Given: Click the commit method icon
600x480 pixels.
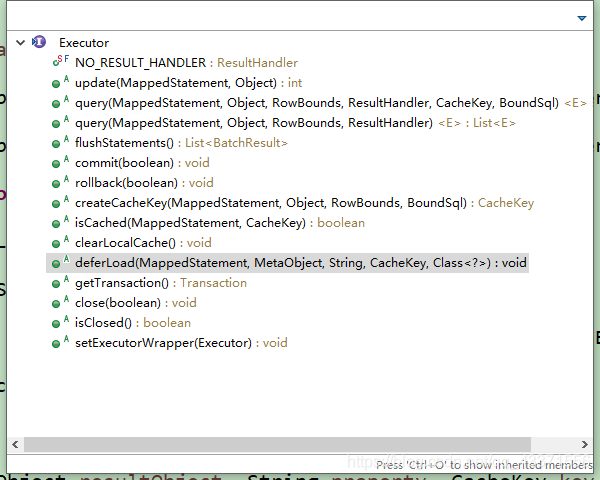Looking at the screenshot, I should [x=61, y=162].
